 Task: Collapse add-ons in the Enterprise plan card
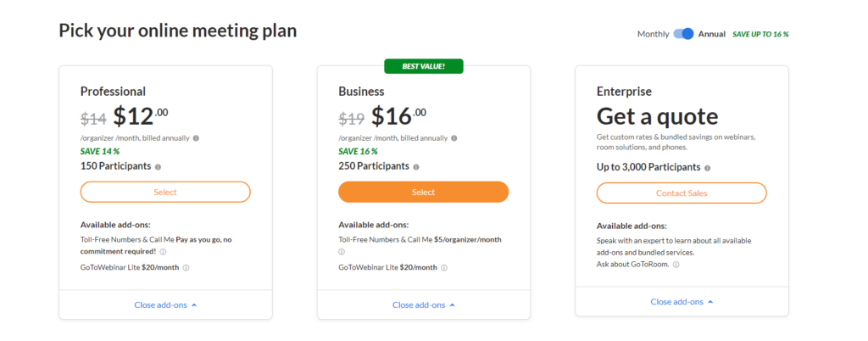(x=682, y=302)
